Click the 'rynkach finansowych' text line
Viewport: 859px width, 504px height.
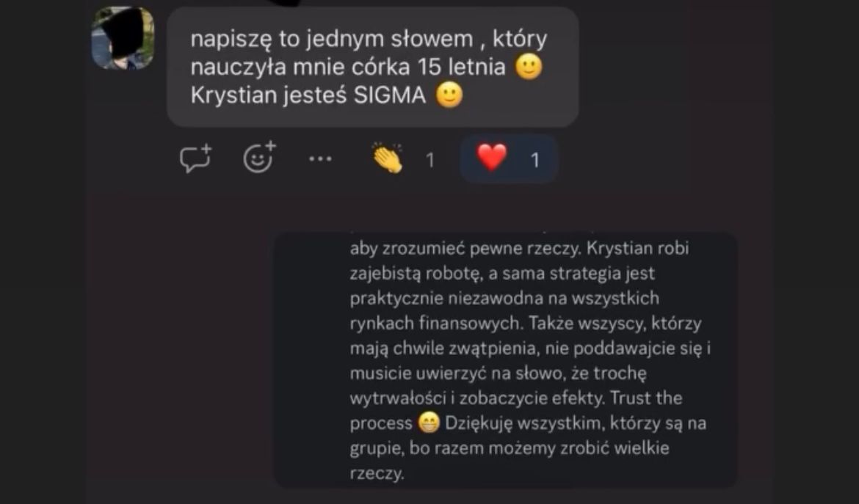435,323
